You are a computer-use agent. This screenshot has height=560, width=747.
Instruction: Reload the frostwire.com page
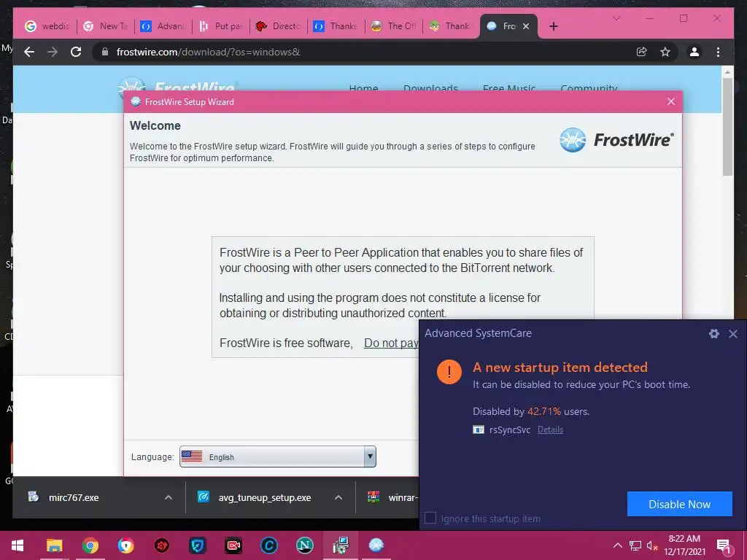pyautogui.click(x=76, y=52)
